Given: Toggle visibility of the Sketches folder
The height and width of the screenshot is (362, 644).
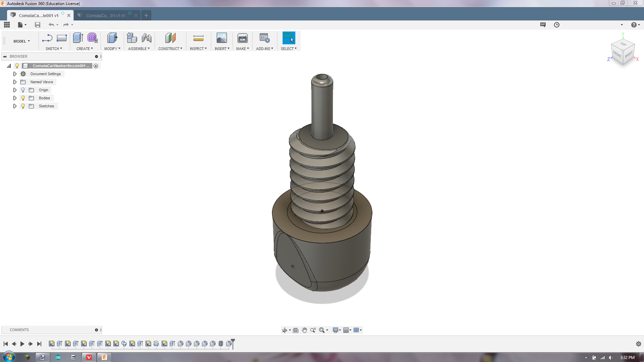Looking at the screenshot, I should (23, 106).
